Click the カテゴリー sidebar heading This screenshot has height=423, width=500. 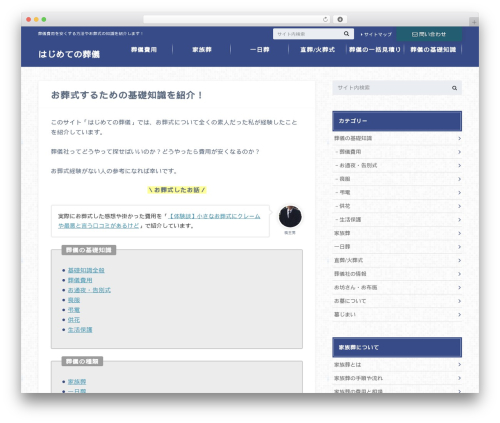tap(397, 121)
